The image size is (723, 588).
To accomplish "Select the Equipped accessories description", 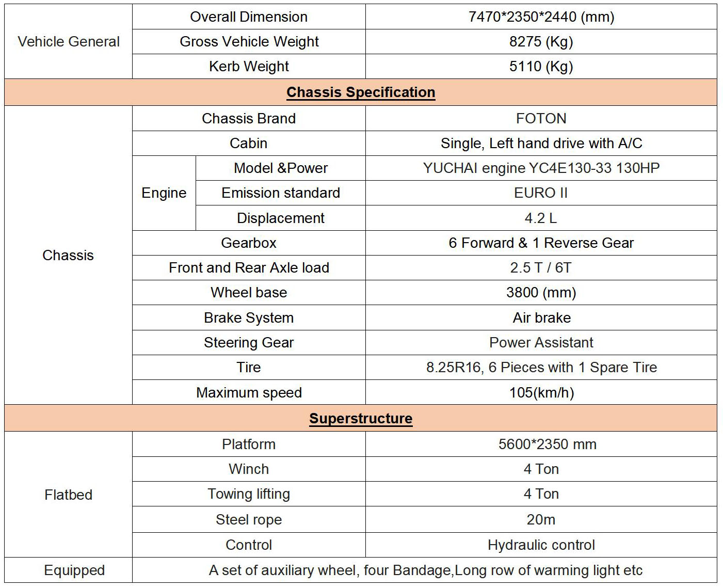I will pyautogui.click(x=425, y=570).
